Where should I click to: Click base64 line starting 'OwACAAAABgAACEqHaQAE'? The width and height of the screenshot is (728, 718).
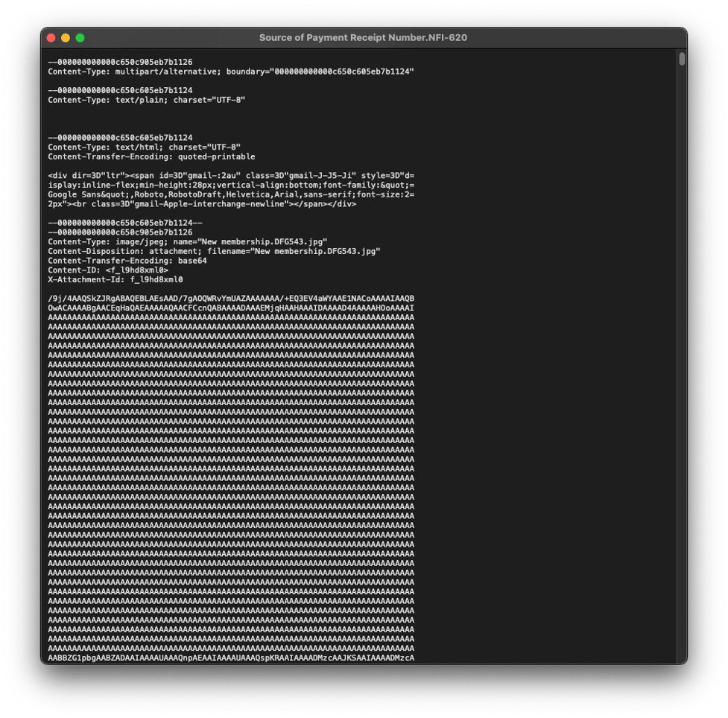point(231,308)
